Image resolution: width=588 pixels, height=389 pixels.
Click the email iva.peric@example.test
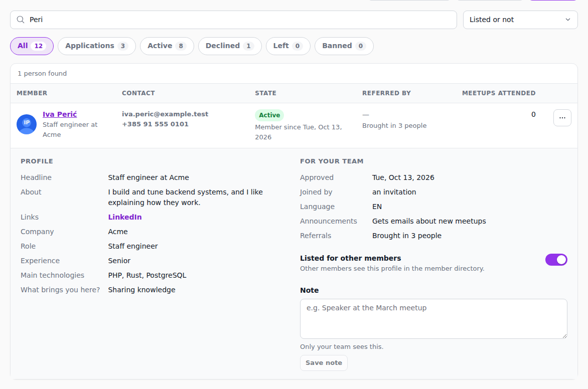tap(165, 114)
